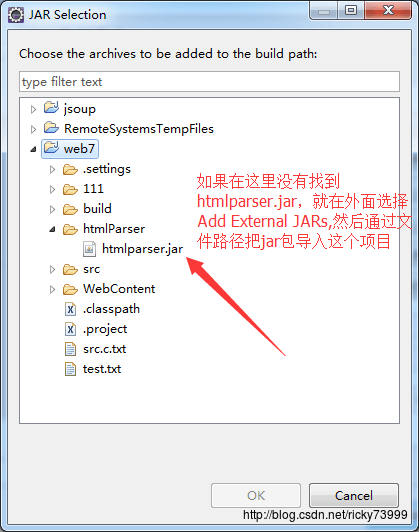
Task: Focus the type filter text field
Action: click(x=209, y=81)
